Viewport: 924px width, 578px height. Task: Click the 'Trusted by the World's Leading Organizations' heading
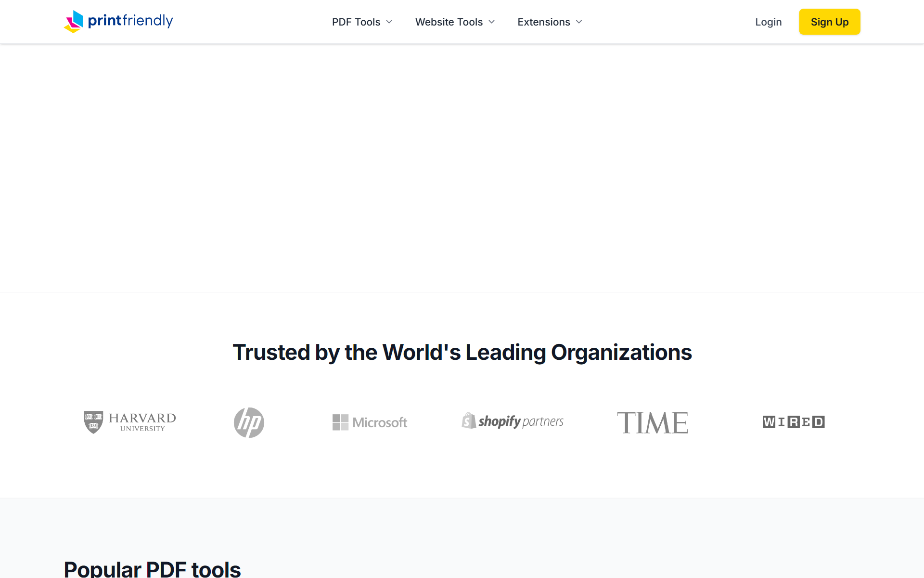[x=462, y=353]
